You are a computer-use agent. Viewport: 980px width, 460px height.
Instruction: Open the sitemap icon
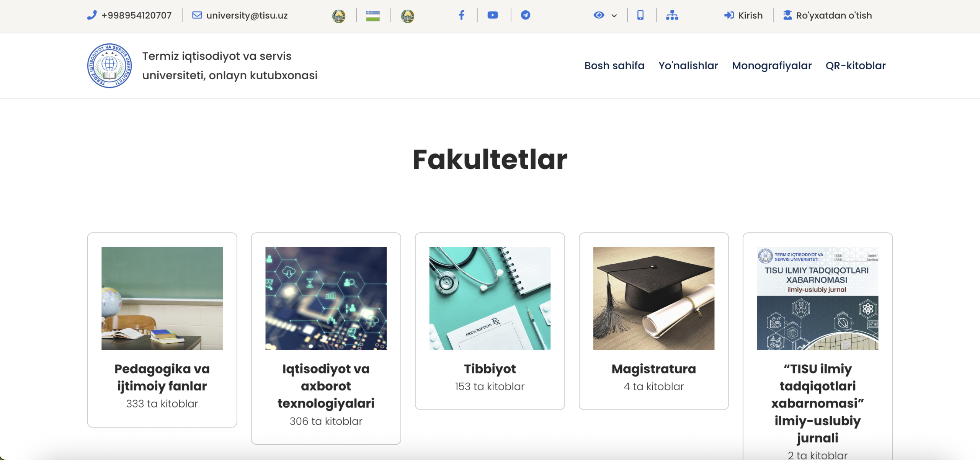(672, 15)
